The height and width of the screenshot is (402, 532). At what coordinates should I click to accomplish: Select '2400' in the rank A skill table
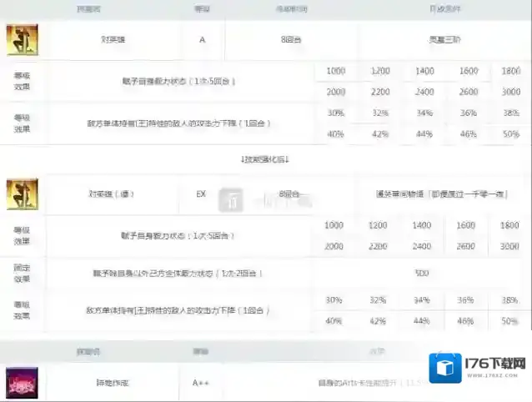pos(424,92)
